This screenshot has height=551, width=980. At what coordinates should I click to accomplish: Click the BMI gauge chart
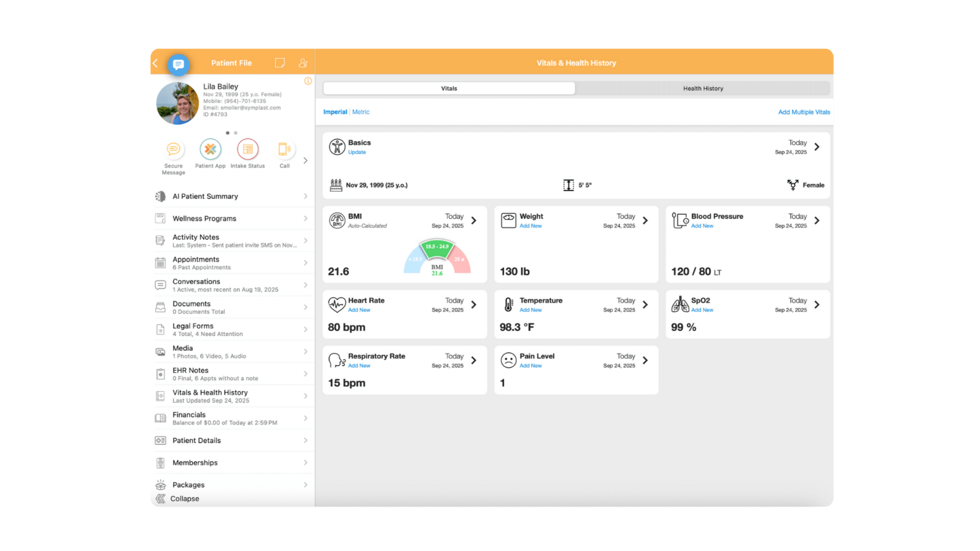coord(437,258)
